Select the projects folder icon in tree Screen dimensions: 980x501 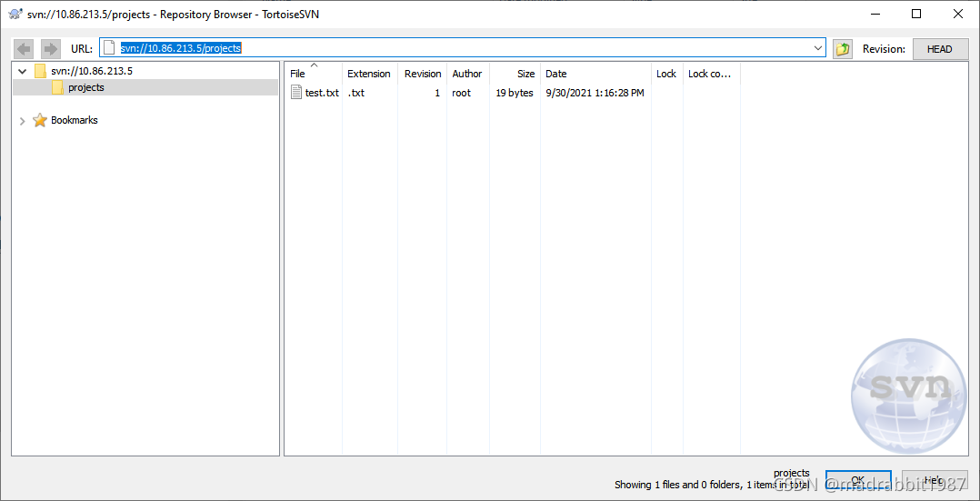click(x=57, y=87)
